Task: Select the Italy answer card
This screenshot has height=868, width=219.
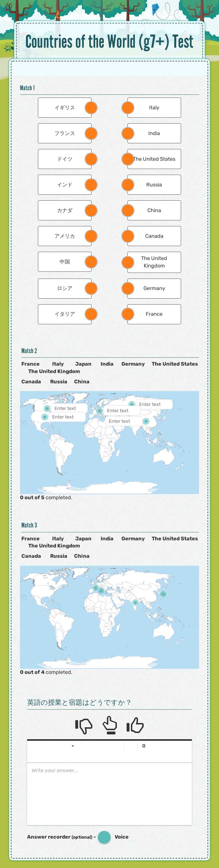Action: [154, 108]
